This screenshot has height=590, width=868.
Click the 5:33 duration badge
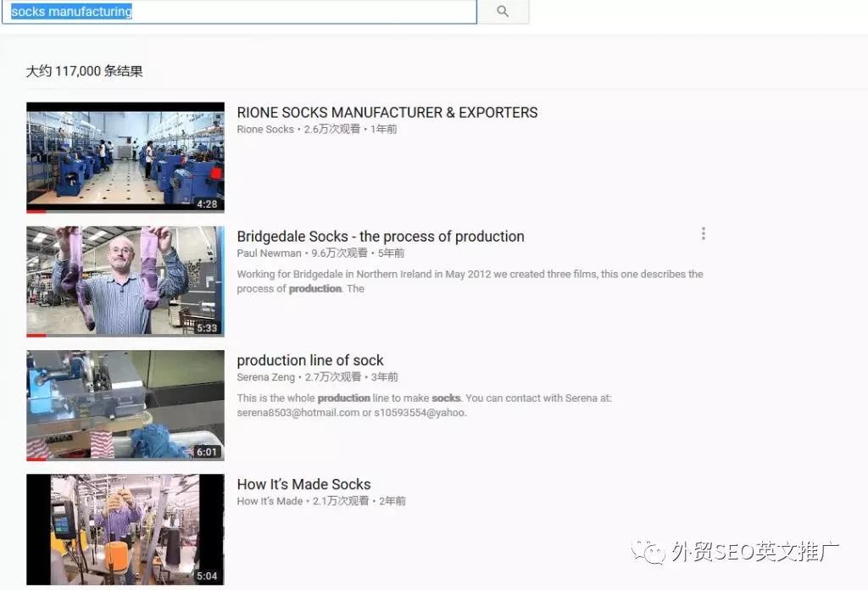pyautogui.click(x=207, y=328)
